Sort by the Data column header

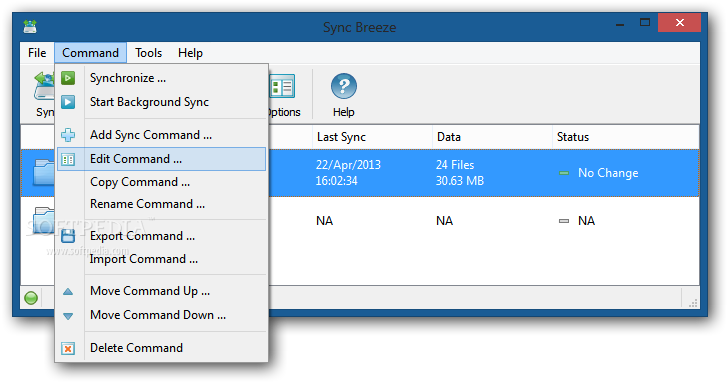492,137
